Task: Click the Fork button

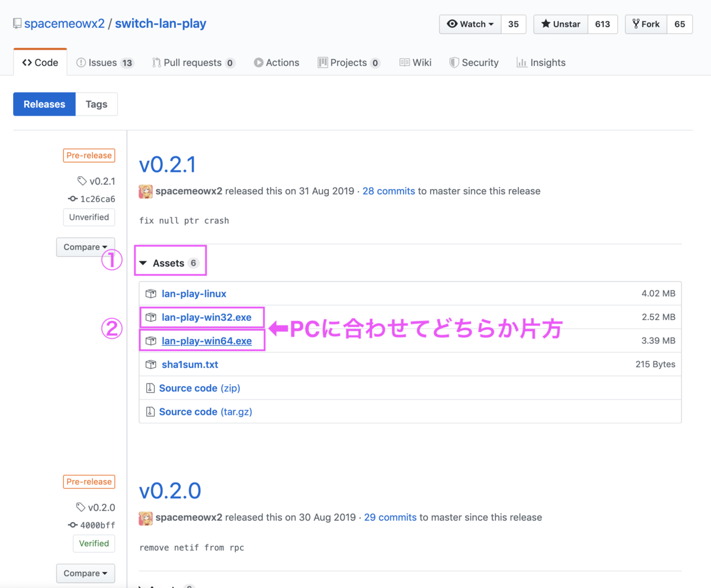Action: coord(646,24)
